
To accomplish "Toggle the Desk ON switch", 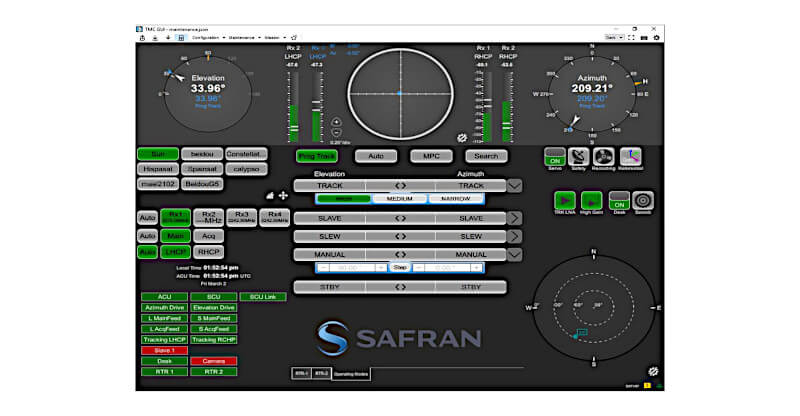I will pyautogui.click(x=619, y=201).
